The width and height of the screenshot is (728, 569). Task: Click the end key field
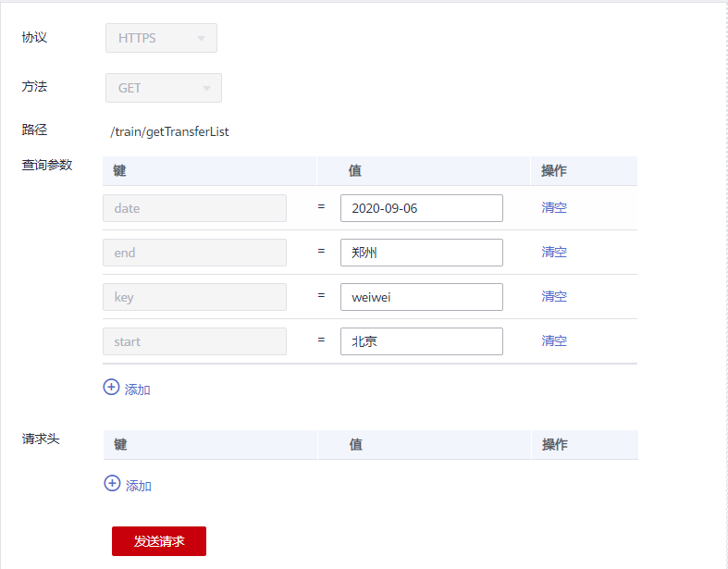194,253
